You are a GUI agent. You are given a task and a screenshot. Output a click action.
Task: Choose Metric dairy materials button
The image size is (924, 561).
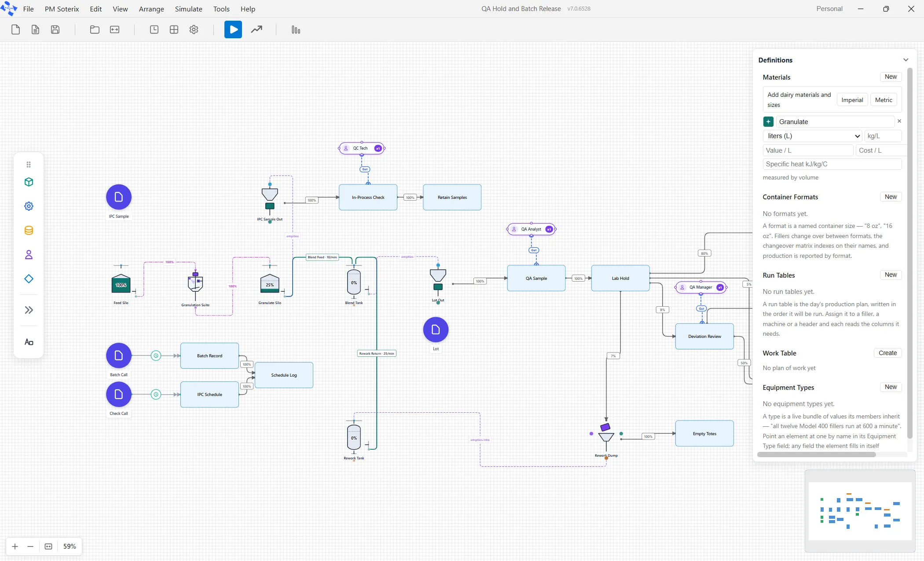884,100
